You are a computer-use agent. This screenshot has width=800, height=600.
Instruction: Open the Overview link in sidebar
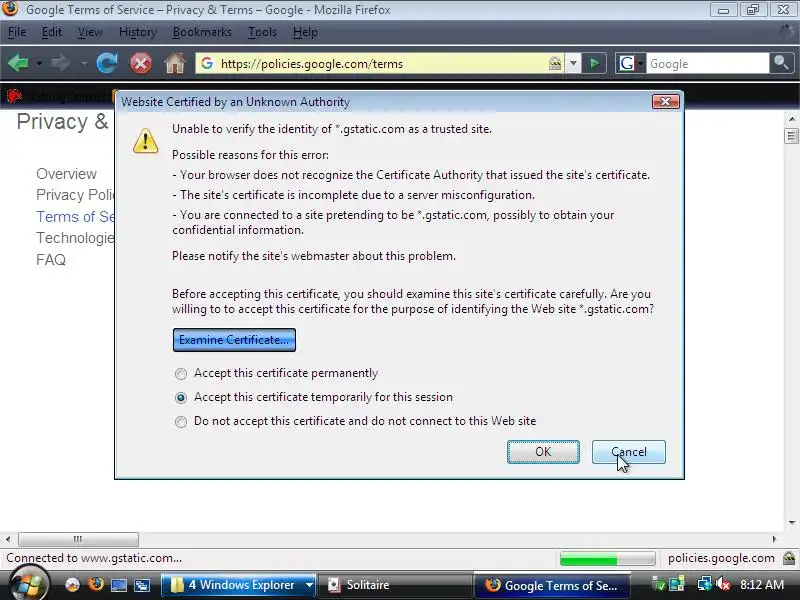point(66,174)
